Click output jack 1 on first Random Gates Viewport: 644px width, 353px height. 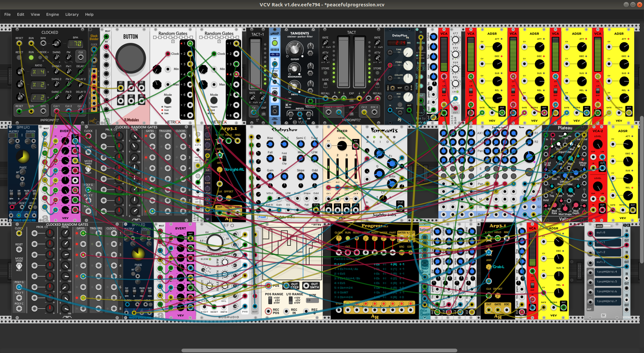190,44
